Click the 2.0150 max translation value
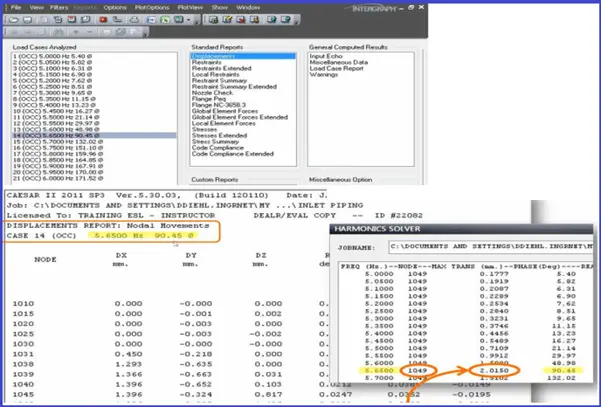The image size is (601, 407). 494,371
